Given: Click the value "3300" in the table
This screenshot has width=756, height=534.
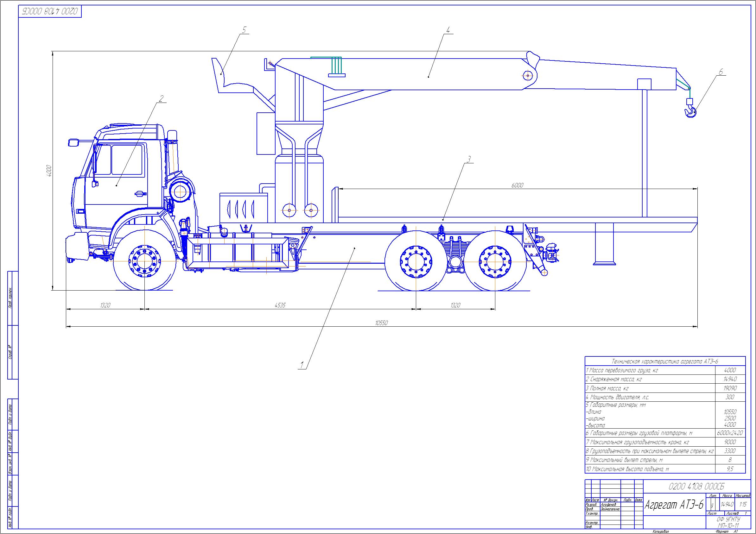Looking at the screenshot, I should pyautogui.click(x=730, y=451).
